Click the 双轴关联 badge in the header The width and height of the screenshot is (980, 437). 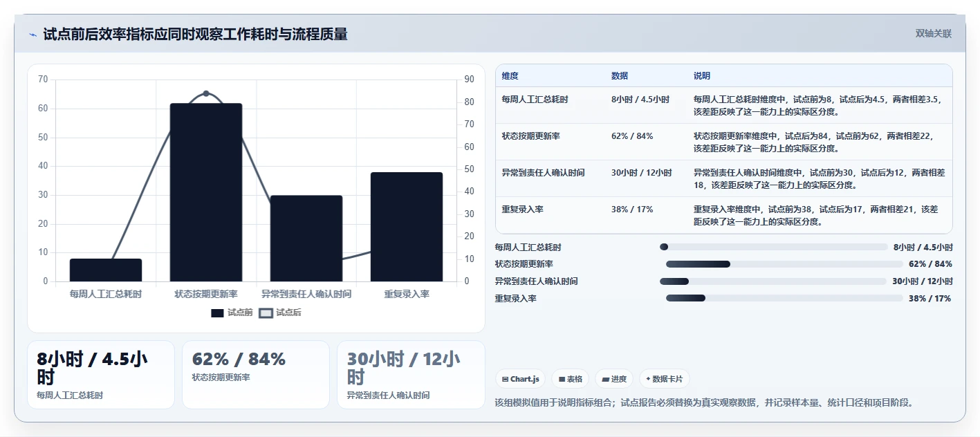(x=934, y=34)
